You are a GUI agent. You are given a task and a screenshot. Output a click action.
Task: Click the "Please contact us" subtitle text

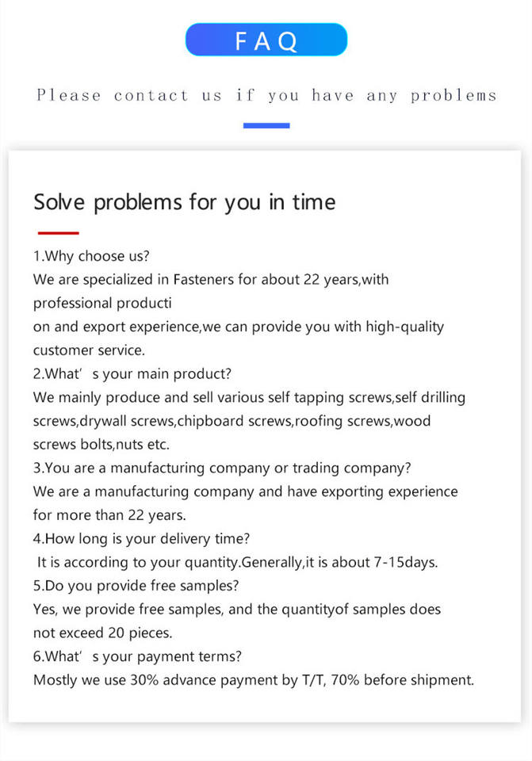click(x=266, y=96)
